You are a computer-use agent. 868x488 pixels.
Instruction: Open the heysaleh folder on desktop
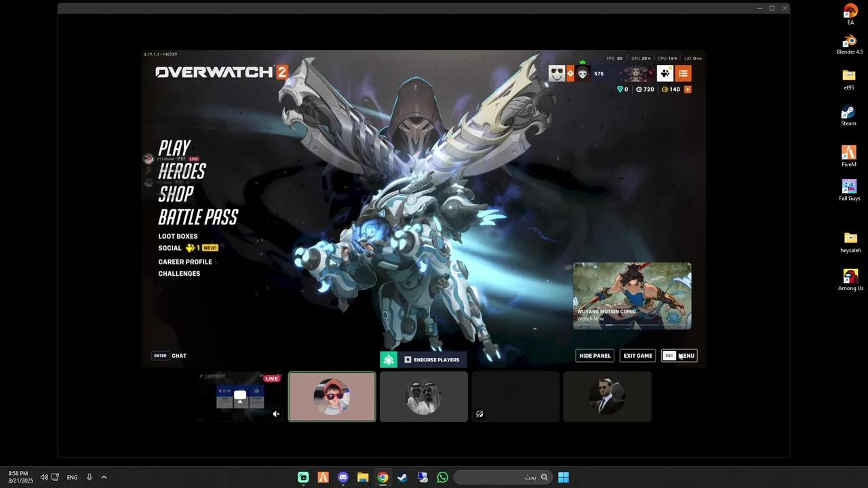(x=850, y=242)
